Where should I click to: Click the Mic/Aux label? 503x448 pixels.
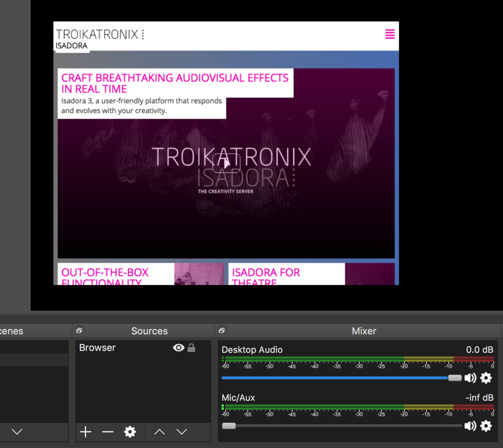[238, 397]
